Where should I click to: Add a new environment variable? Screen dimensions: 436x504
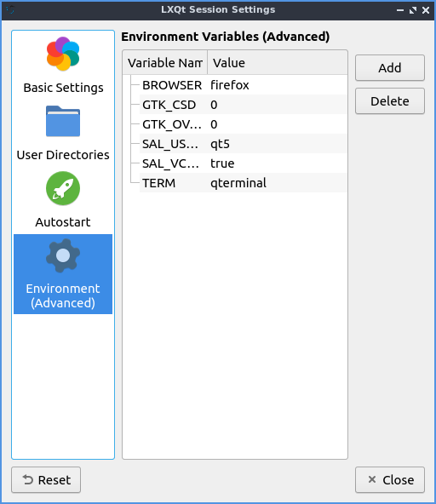click(390, 68)
